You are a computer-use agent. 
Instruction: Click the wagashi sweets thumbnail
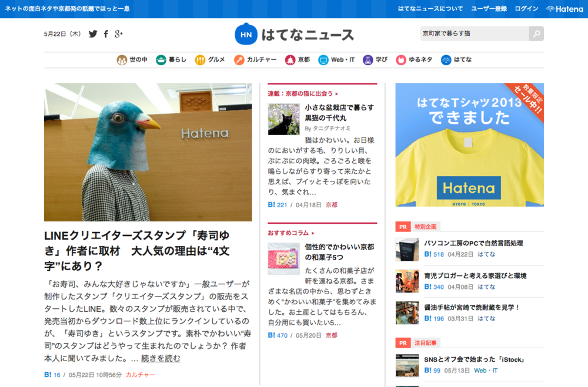[284, 258]
